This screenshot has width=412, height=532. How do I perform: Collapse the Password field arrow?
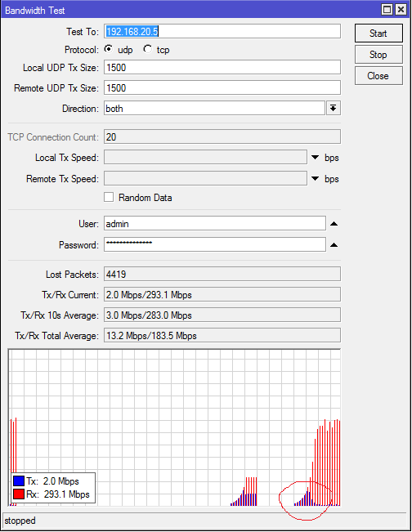click(x=334, y=244)
